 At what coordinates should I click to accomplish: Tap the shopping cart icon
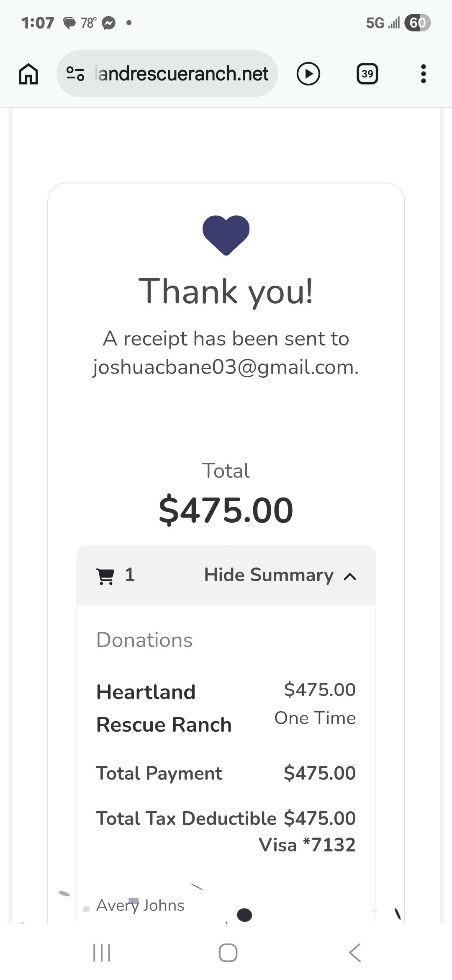pyautogui.click(x=105, y=576)
